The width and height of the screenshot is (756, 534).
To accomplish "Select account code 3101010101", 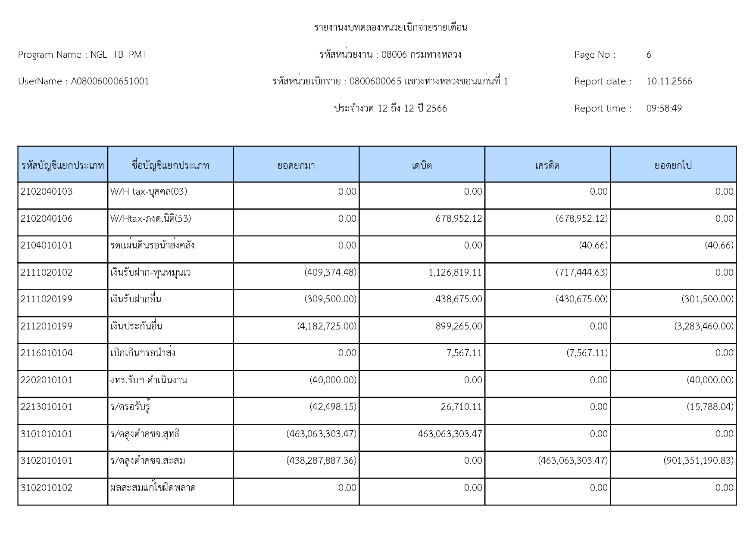I will point(47,434).
